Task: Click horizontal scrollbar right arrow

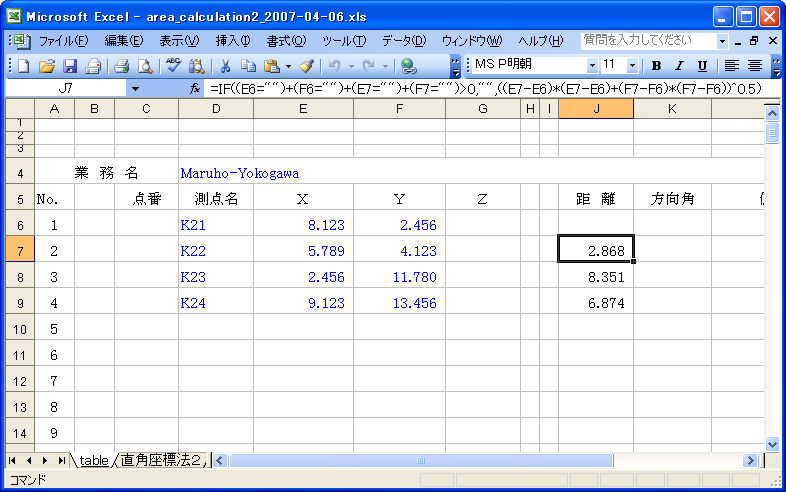Action: (750, 460)
